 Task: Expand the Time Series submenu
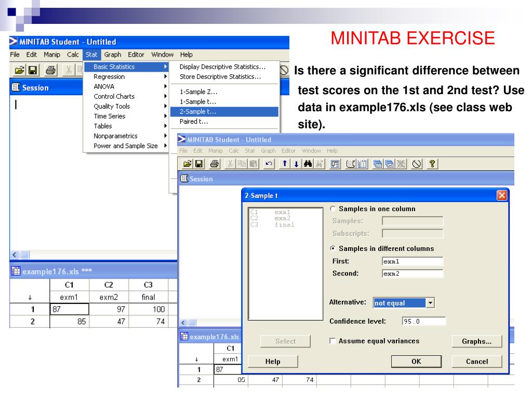pyautogui.click(x=126, y=116)
